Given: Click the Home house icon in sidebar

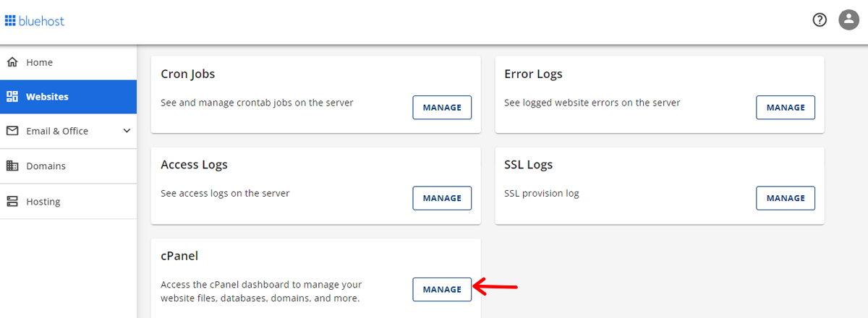Looking at the screenshot, I should pyautogui.click(x=12, y=62).
